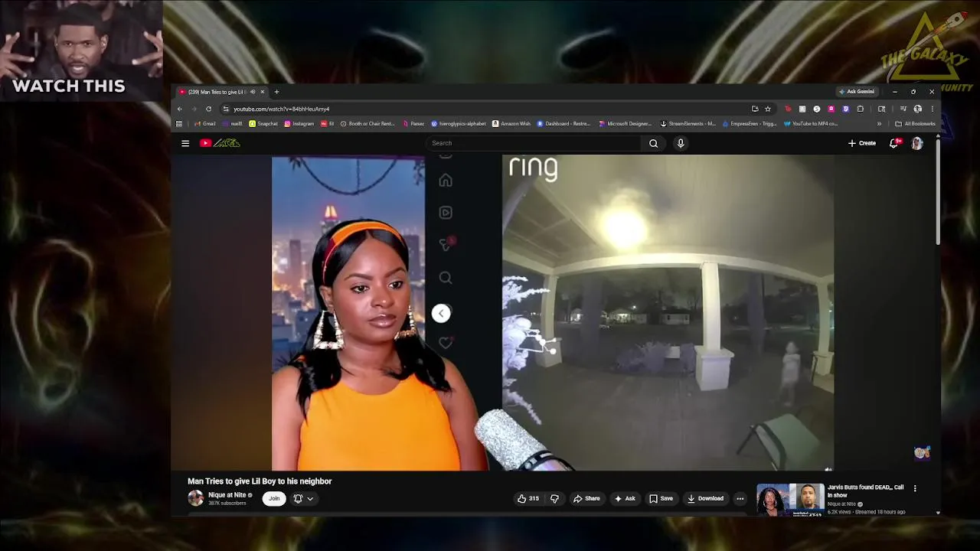Focus the YouTube search field
Image resolution: width=980 pixels, height=551 pixels.
tap(534, 143)
